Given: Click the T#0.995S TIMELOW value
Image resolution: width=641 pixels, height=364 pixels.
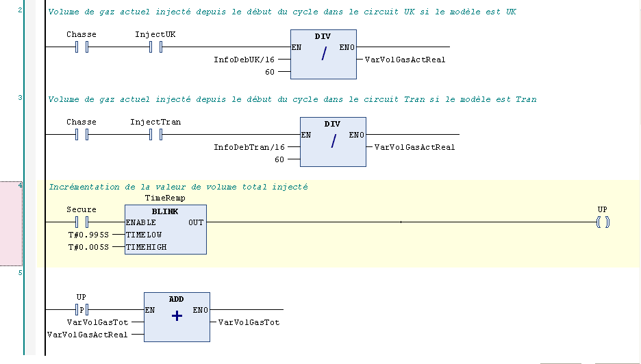Looking at the screenshot, I should tap(88, 235).
